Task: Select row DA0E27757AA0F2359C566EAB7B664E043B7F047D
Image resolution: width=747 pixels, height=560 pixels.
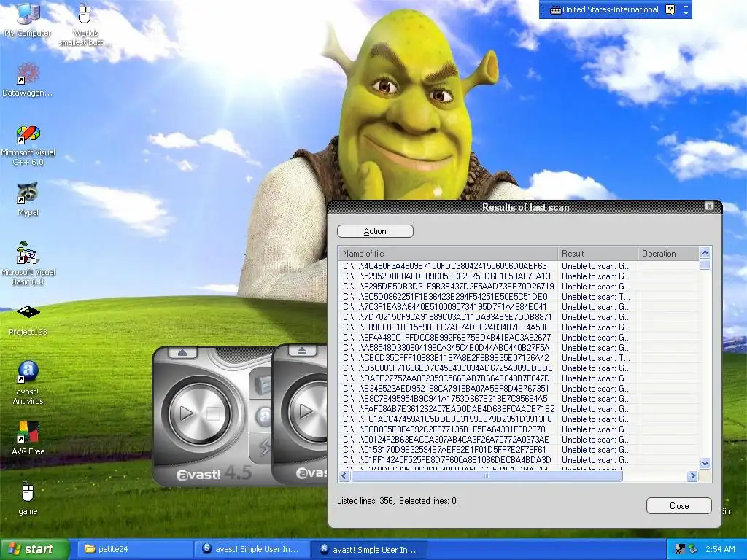Action: click(519, 378)
